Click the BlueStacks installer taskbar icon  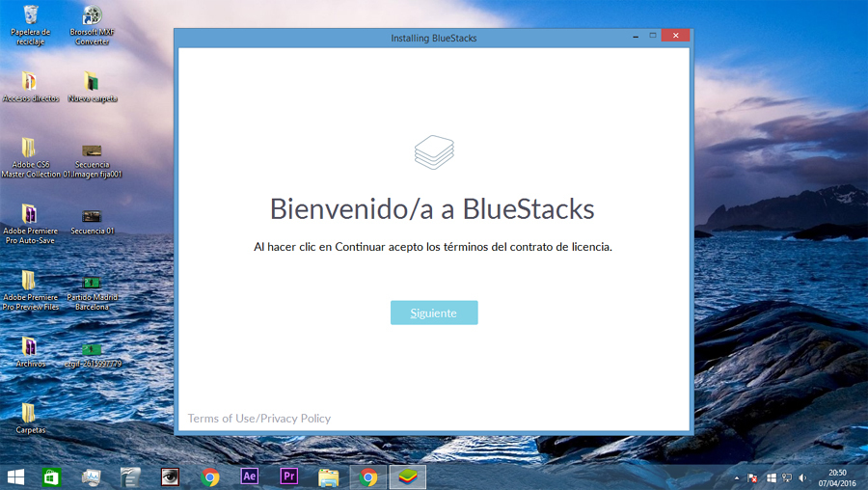(407, 476)
